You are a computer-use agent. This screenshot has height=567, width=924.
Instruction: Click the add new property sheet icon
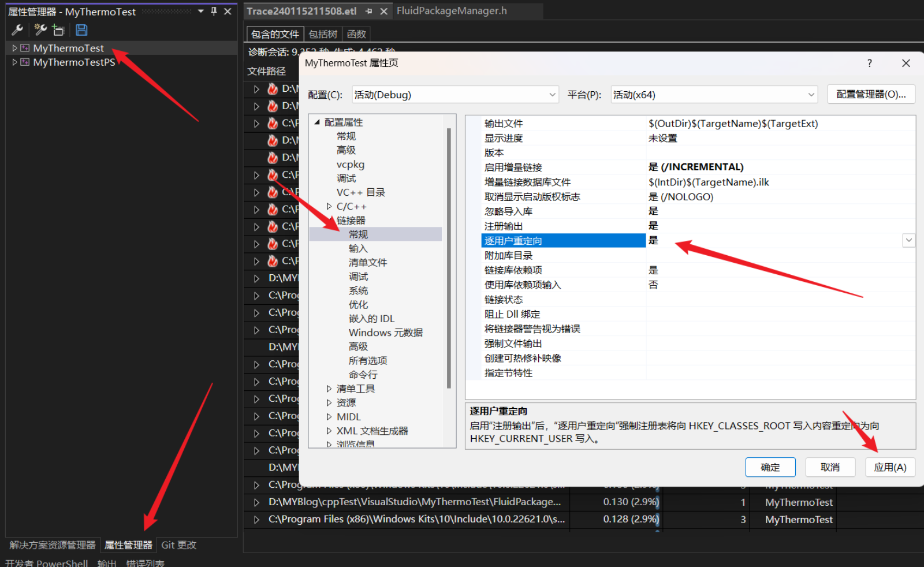click(x=40, y=29)
